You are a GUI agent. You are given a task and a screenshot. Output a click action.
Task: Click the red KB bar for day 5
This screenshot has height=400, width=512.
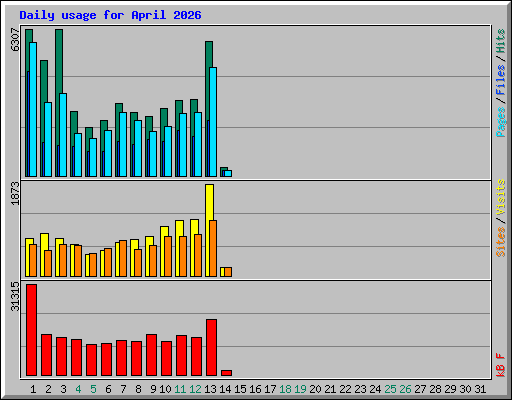[91, 360]
